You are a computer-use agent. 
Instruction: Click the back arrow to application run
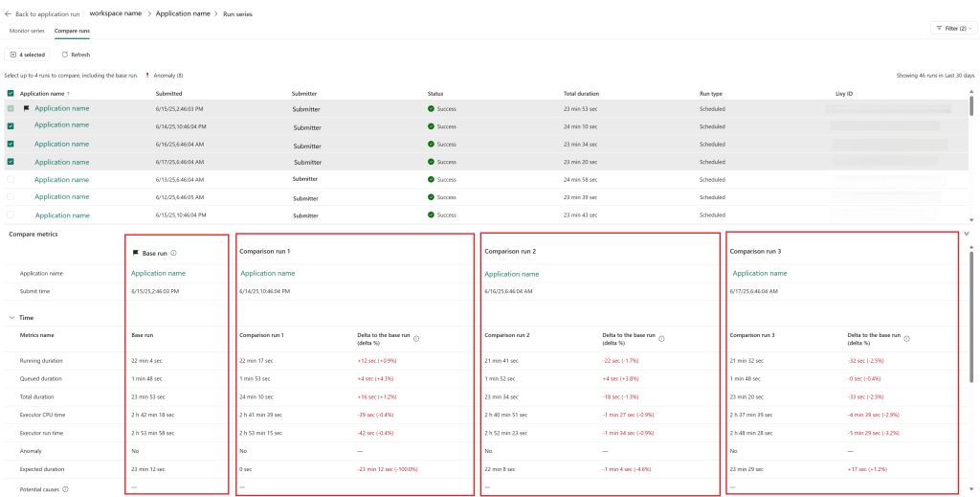(x=9, y=14)
